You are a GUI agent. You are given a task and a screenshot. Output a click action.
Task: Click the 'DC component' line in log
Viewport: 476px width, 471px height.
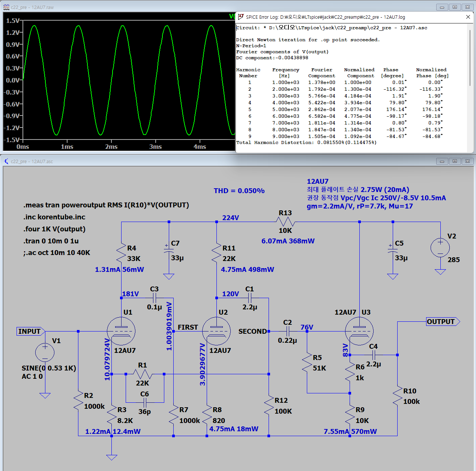click(x=272, y=58)
